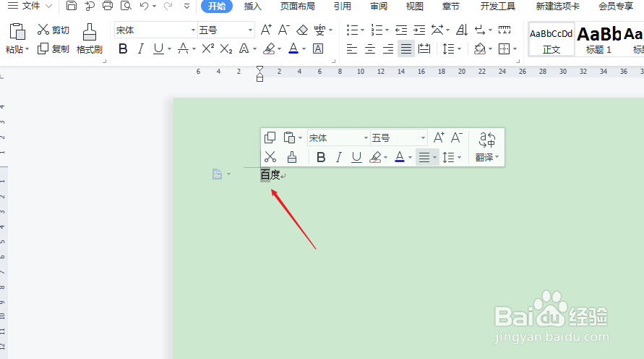Increase font size in ribbon

click(266, 30)
